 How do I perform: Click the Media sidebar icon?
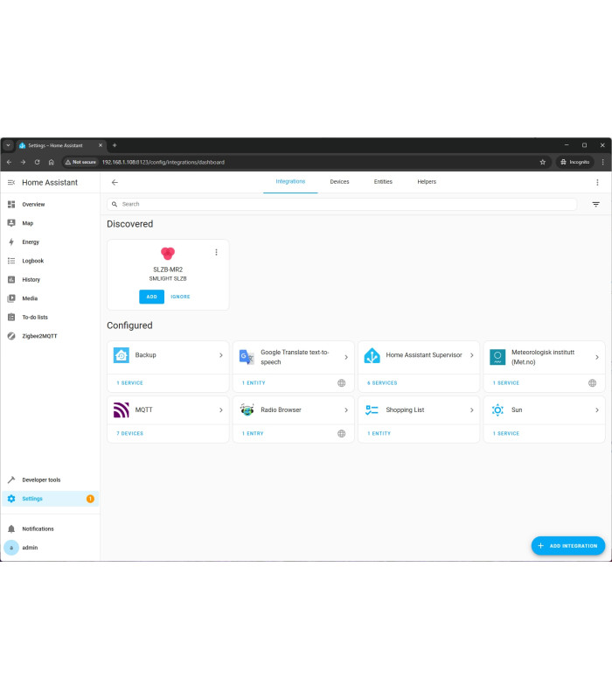(x=12, y=298)
